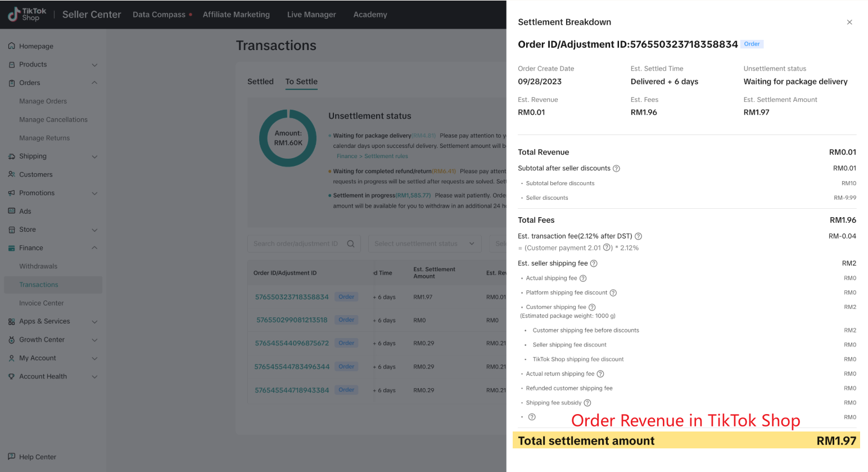The height and width of the screenshot is (472, 868).
Task: Open order 576545544718943384 link
Action: [x=292, y=390]
